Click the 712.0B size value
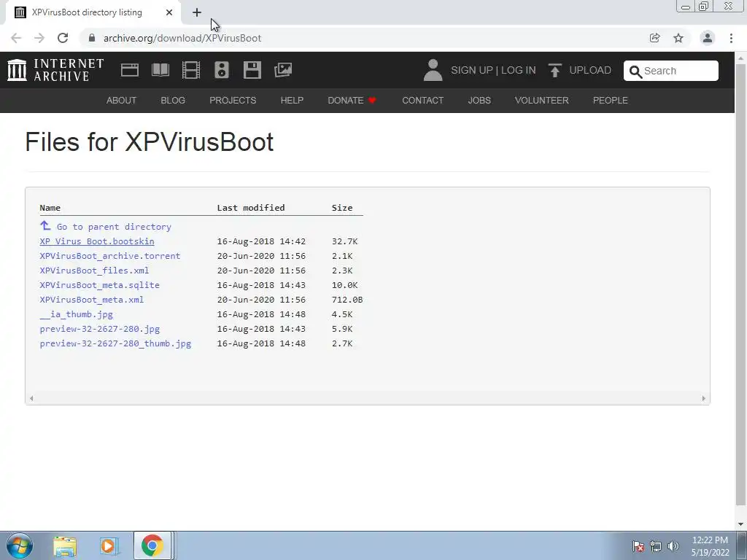 click(347, 300)
